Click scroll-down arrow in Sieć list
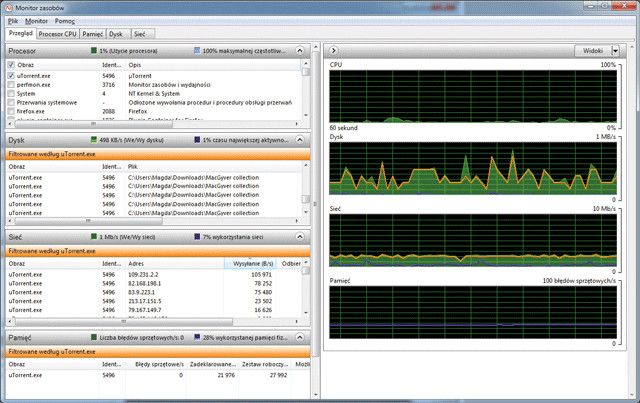Screen dimensions: 640x403 point(306,313)
